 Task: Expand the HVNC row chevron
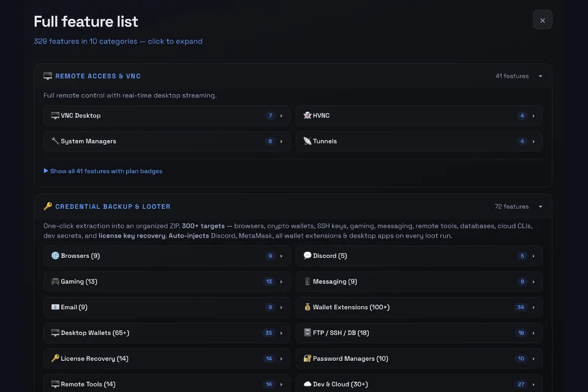533,116
